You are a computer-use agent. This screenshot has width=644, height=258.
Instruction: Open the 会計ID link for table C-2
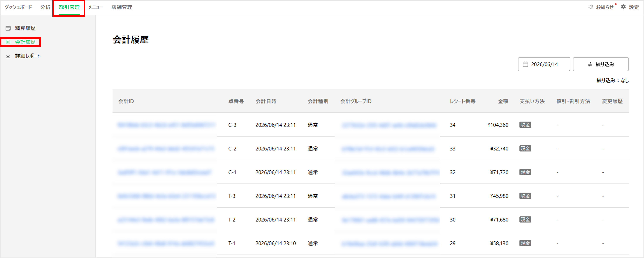(166, 148)
